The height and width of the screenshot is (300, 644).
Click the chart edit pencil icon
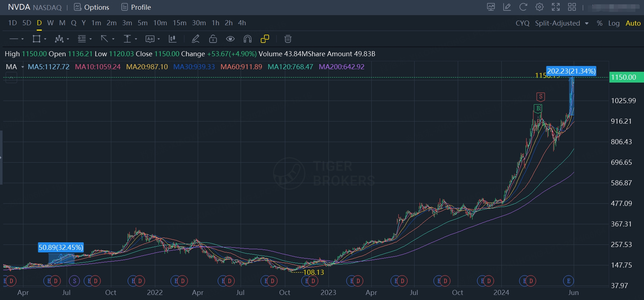click(x=507, y=7)
